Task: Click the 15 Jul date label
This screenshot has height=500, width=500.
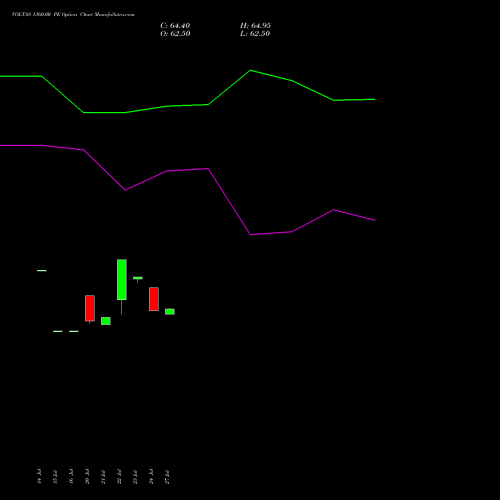Action: click(x=55, y=476)
